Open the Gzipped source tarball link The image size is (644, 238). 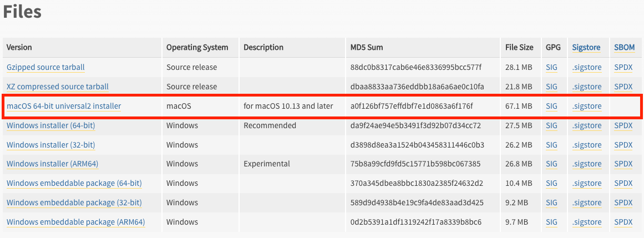(x=45, y=67)
